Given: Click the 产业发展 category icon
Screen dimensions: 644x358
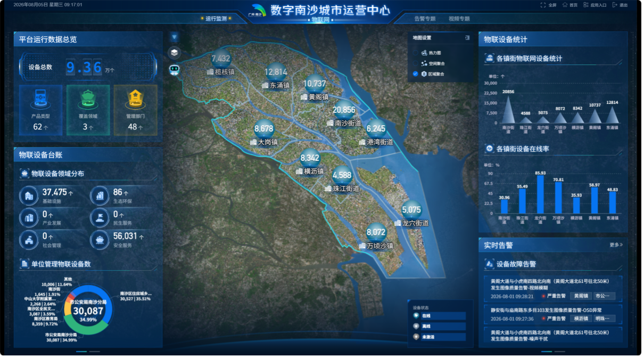Looking at the screenshot, I should click(x=29, y=218).
